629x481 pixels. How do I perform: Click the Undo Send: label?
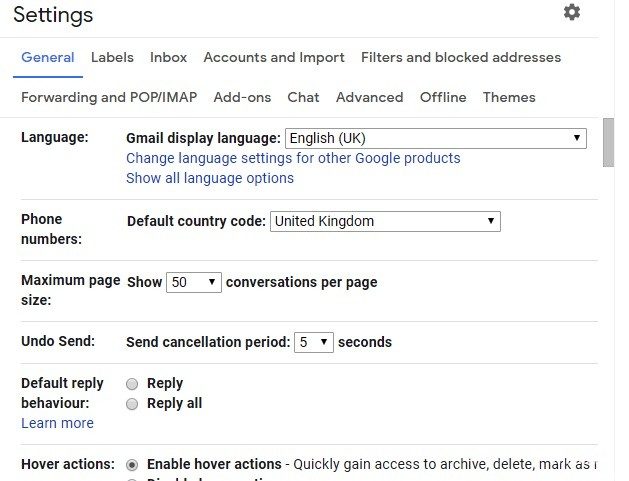58,341
